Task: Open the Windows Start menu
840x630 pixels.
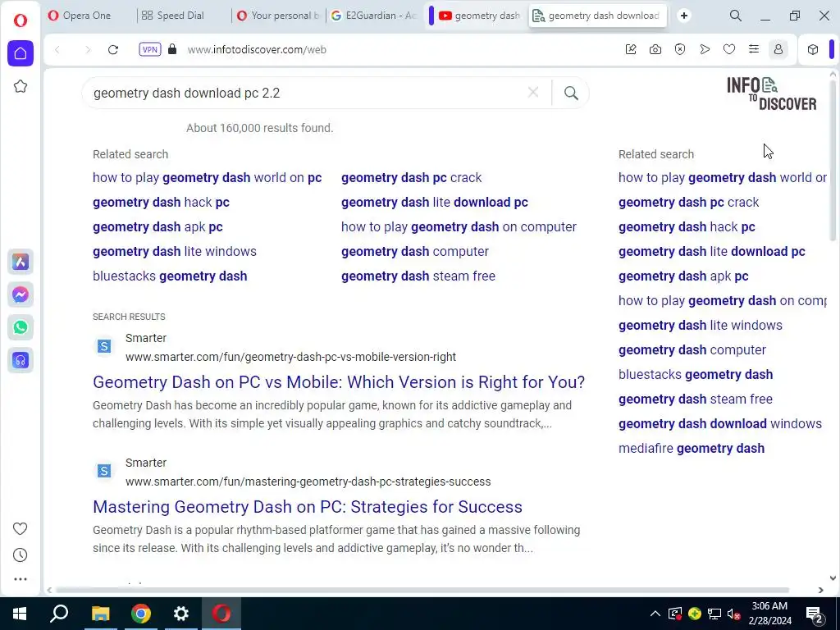Action: point(20,614)
